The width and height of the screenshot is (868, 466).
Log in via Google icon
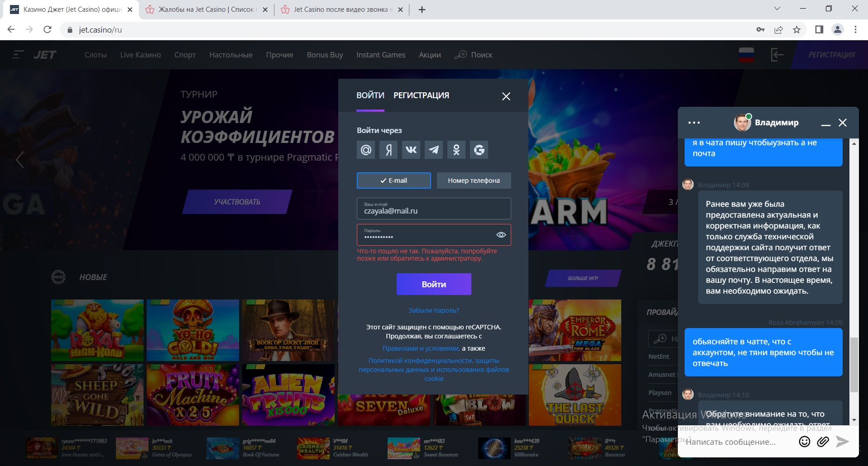pyautogui.click(x=479, y=150)
